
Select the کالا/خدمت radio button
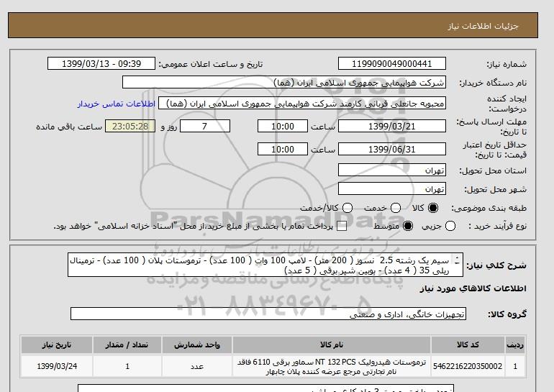348,208
